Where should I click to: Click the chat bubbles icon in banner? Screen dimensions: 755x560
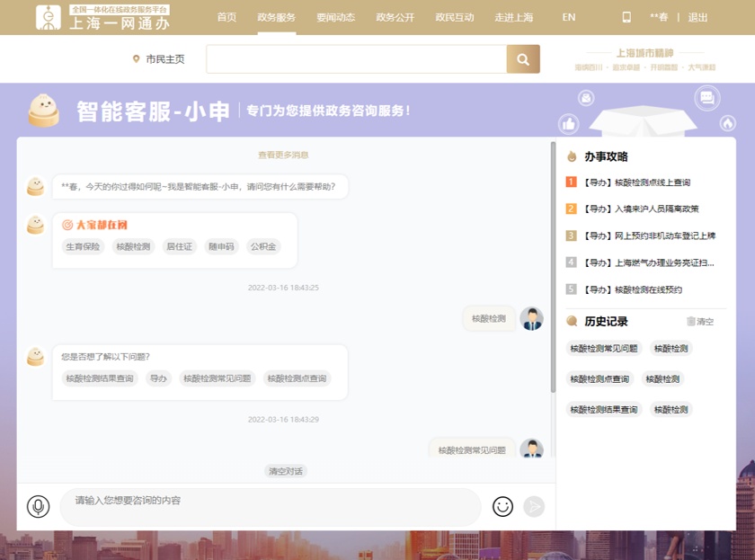click(x=707, y=98)
